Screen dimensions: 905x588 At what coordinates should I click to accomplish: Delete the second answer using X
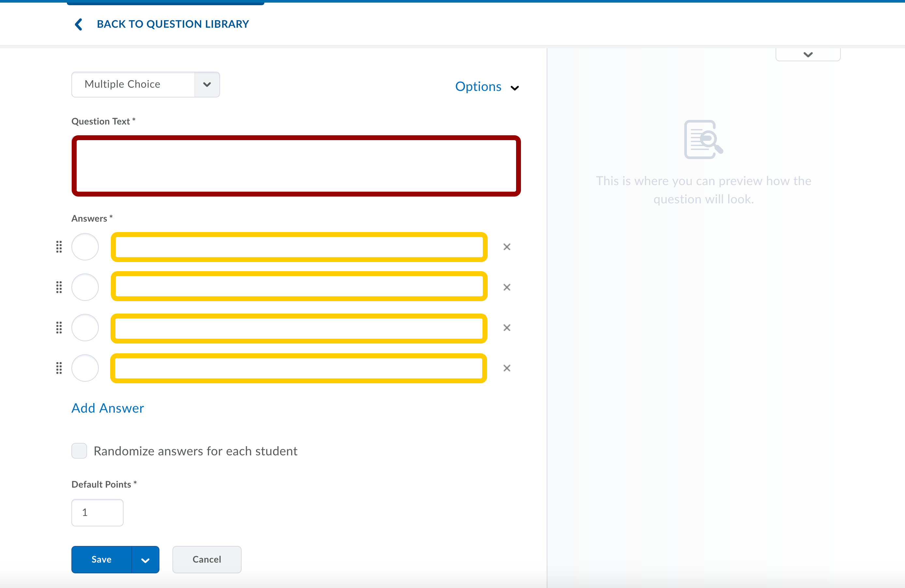(507, 287)
